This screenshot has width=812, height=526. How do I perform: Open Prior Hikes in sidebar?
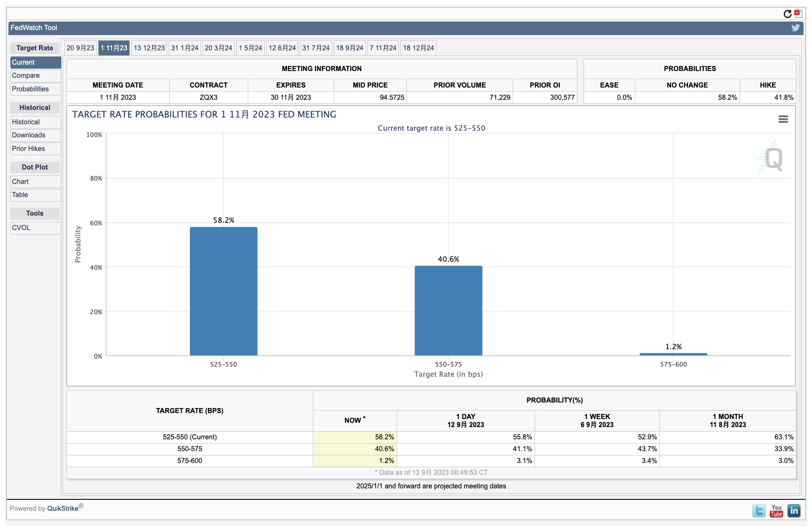coord(28,149)
